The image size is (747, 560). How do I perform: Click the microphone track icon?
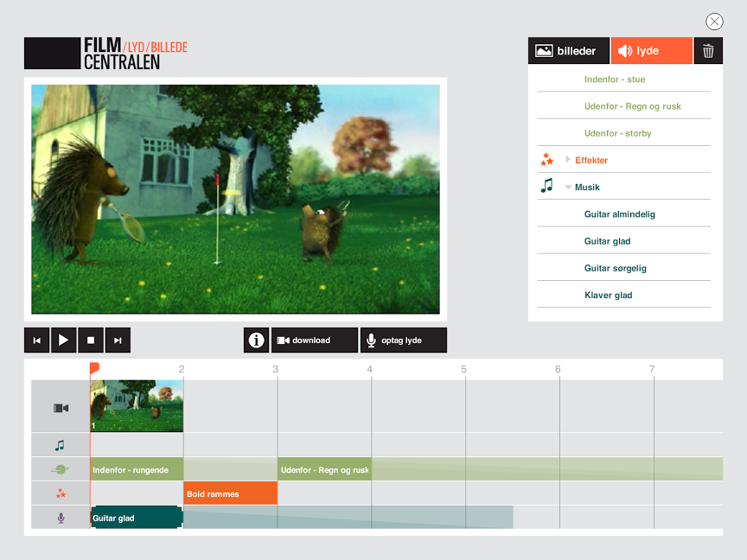(x=61, y=518)
